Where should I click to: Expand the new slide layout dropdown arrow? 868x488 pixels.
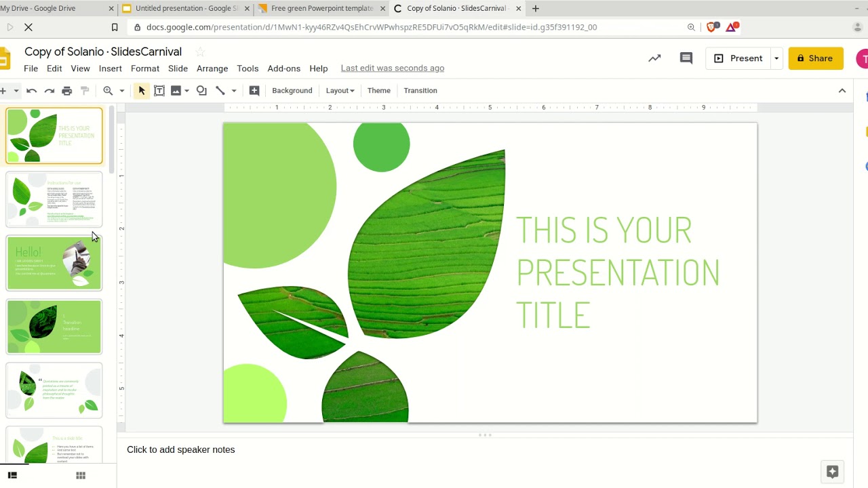pos(16,91)
